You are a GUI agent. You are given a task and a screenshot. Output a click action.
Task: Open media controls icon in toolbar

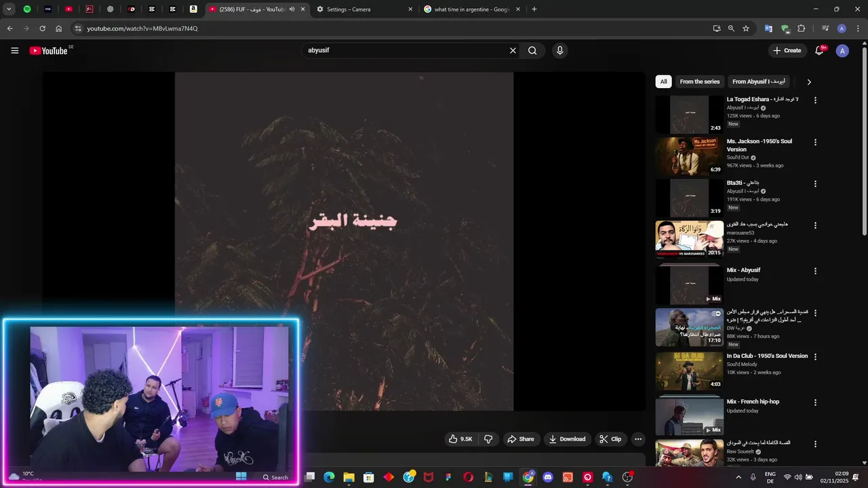825,28
